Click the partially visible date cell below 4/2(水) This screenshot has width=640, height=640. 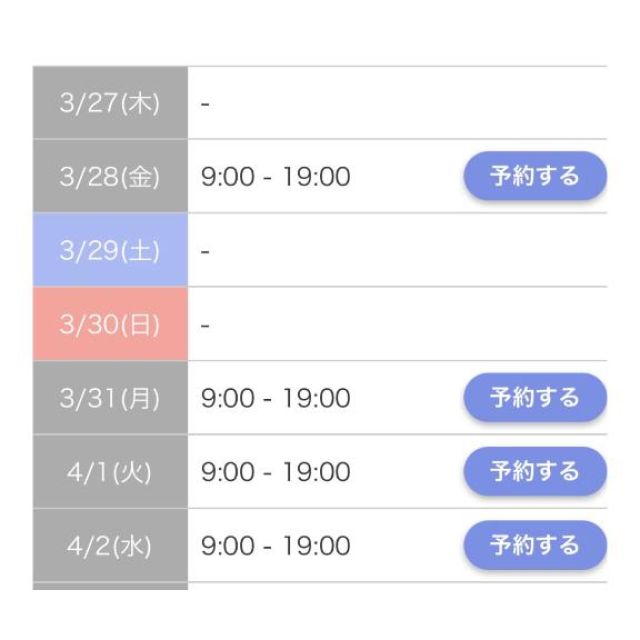click(110, 586)
